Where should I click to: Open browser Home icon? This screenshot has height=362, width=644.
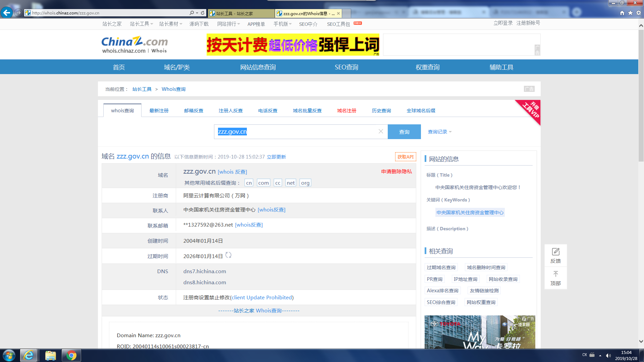(x=622, y=13)
